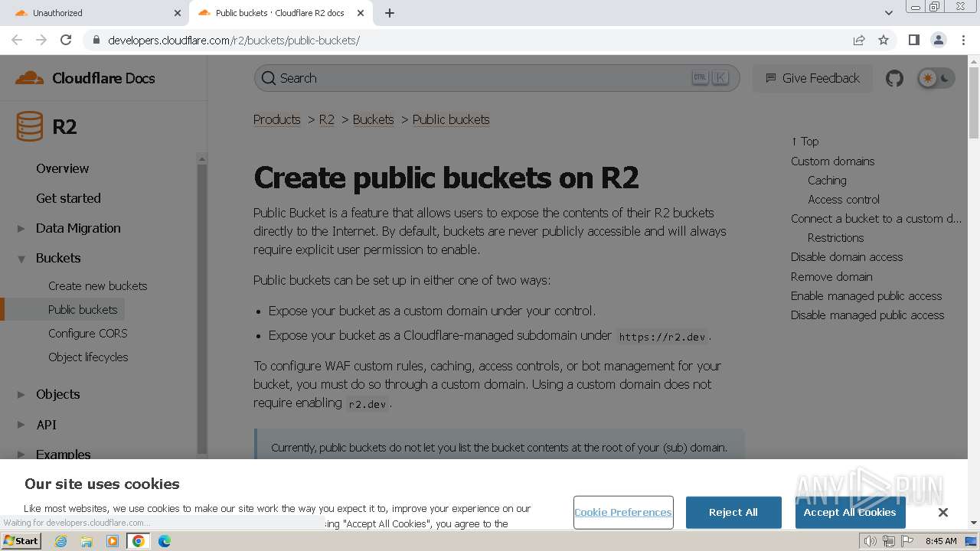The height and width of the screenshot is (551, 980).
Task: Jump to the Remove domain section
Action: click(x=831, y=277)
